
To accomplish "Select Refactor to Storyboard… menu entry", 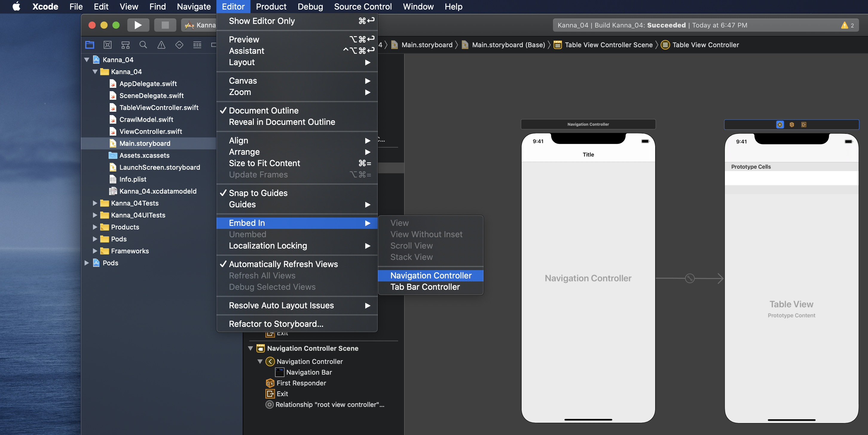I will point(276,324).
